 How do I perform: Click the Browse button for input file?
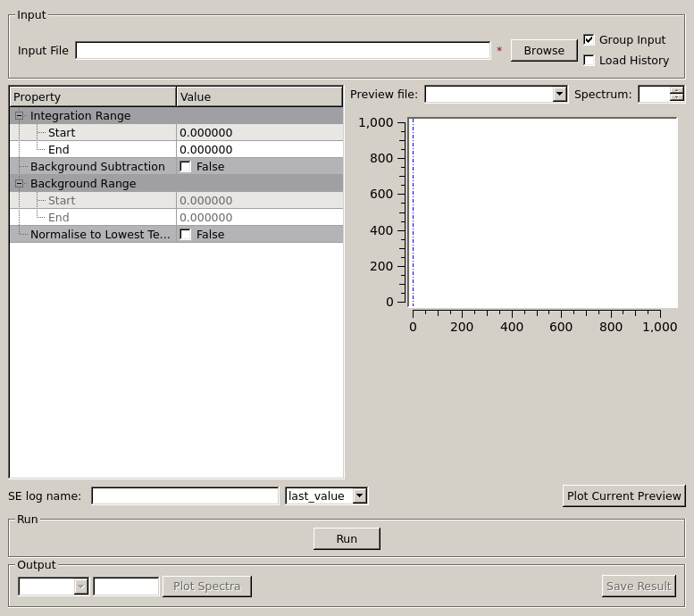543,51
